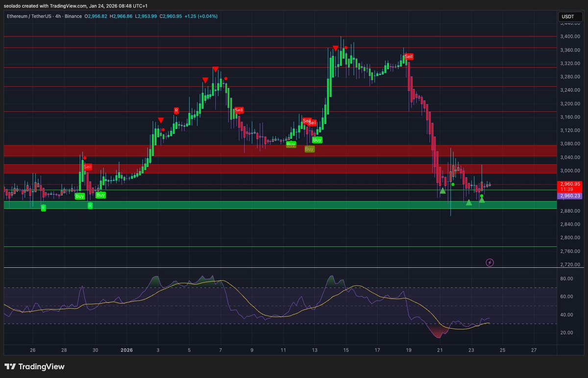Select the dimmed olive Buy signal near Jan 12
Screen dimensions: 588x378
pyautogui.click(x=310, y=149)
